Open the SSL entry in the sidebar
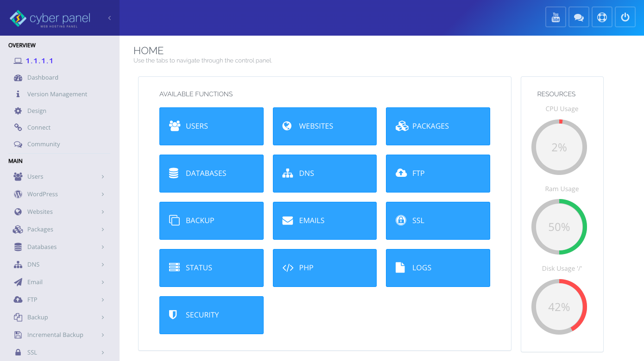Screen dimensions: 644x361 32,352
